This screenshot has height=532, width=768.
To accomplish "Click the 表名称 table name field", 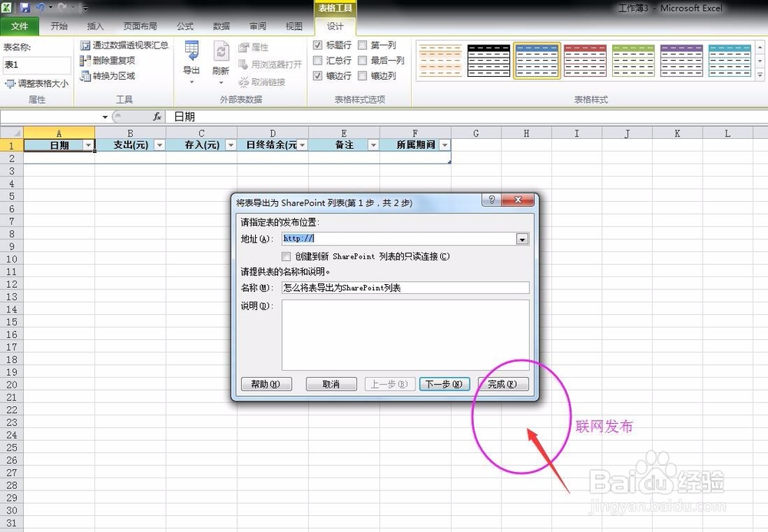I will click(x=37, y=64).
